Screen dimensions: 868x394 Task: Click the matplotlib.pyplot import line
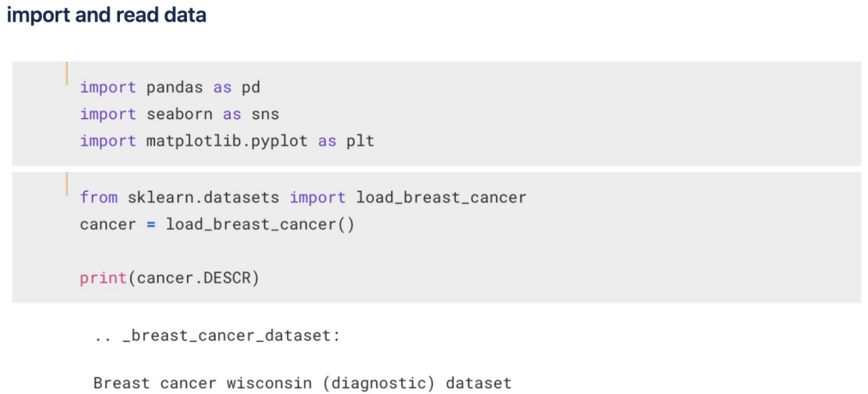pyautogui.click(x=227, y=141)
